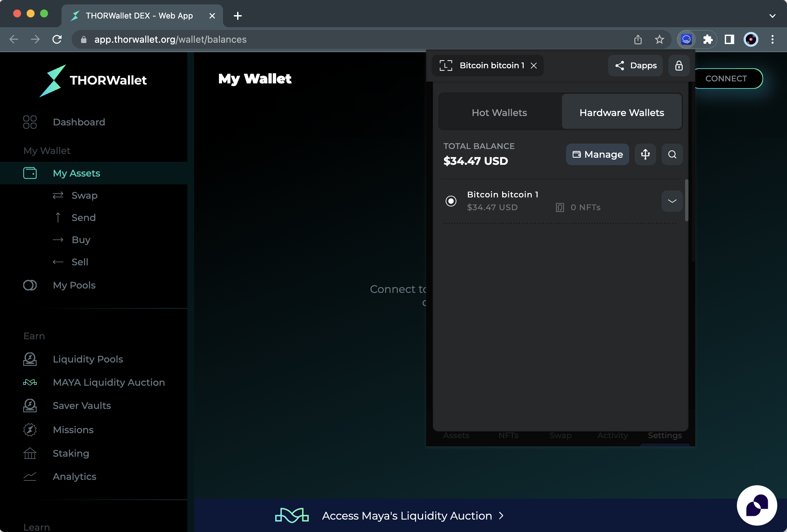Click the USB hardware connect icon
Viewport: 787px width, 532px height.
click(645, 154)
